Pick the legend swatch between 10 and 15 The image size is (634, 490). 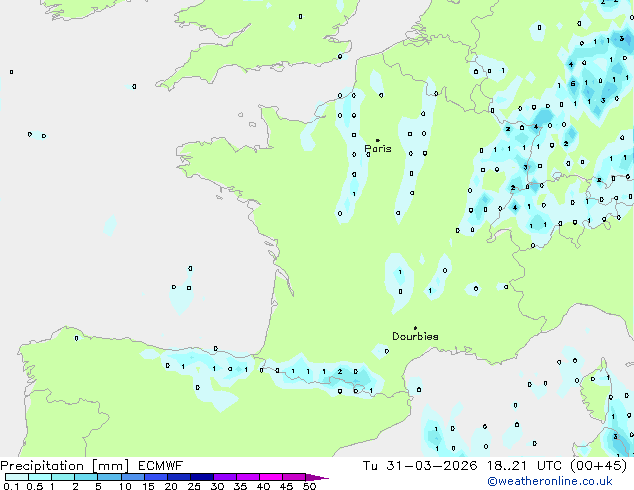coord(133,478)
